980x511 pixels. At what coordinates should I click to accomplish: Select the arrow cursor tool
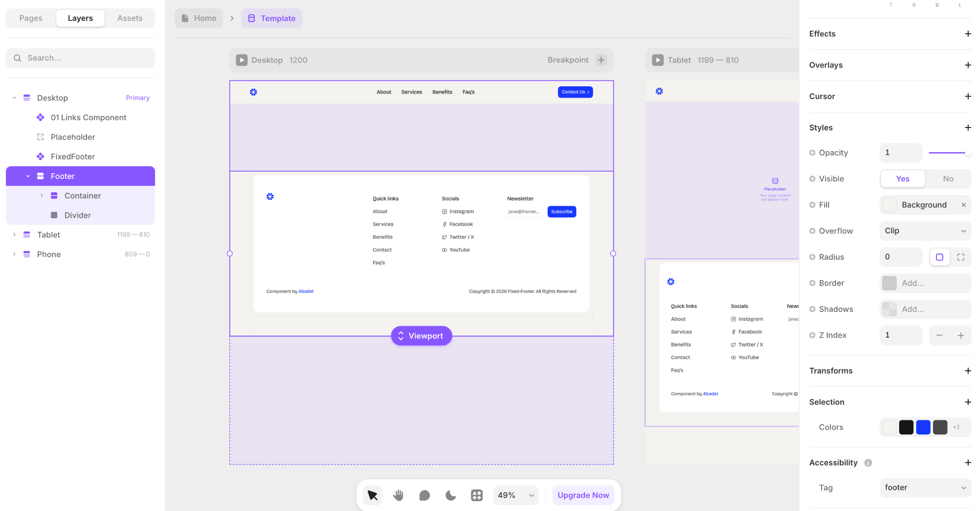[372, 495]
